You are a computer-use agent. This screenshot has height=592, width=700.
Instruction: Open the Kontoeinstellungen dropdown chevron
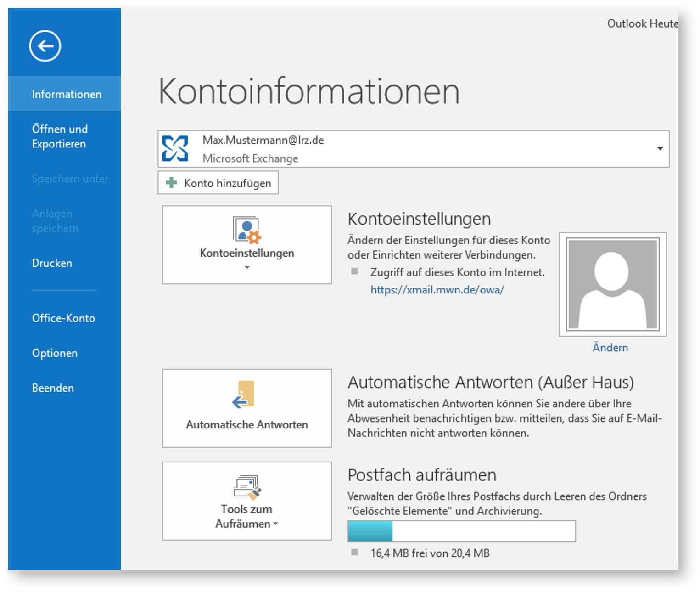click(x=246, y=267)
